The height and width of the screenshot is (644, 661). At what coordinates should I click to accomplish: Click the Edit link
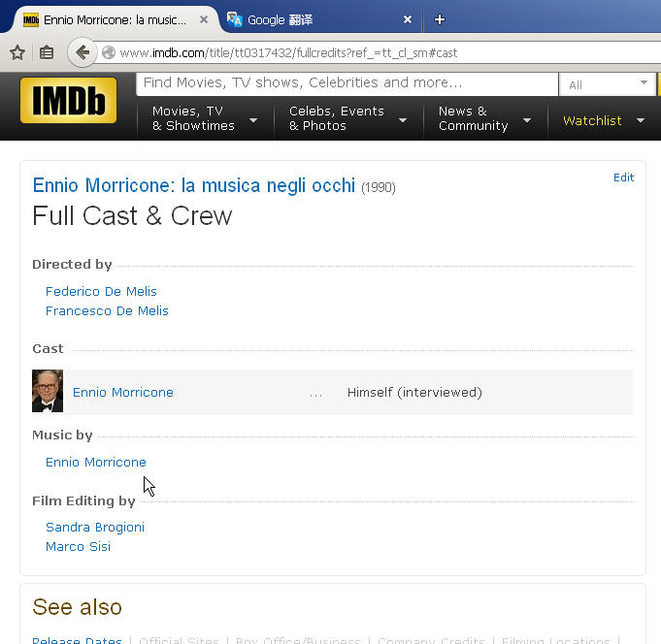(623, 177)
